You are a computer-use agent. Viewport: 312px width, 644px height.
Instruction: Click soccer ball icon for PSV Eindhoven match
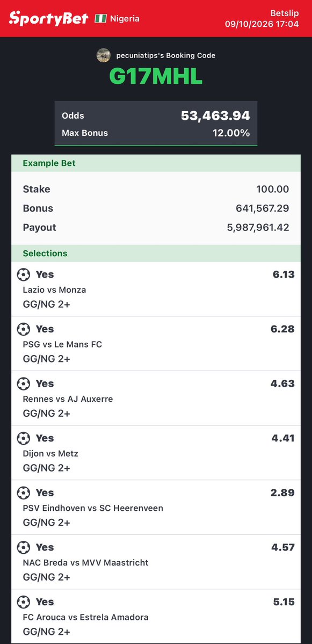point(24,493)
